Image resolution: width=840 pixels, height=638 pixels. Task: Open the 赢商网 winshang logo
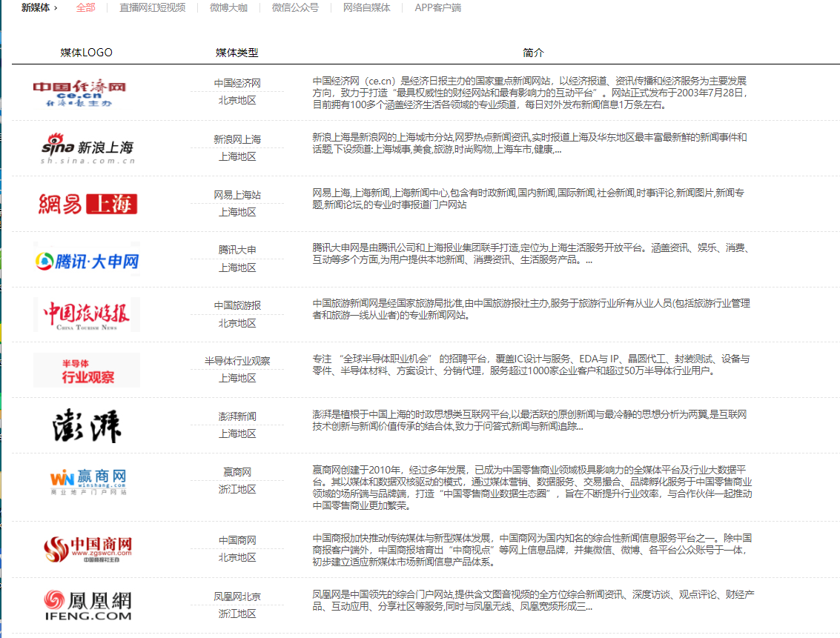[x=88, y=482]
